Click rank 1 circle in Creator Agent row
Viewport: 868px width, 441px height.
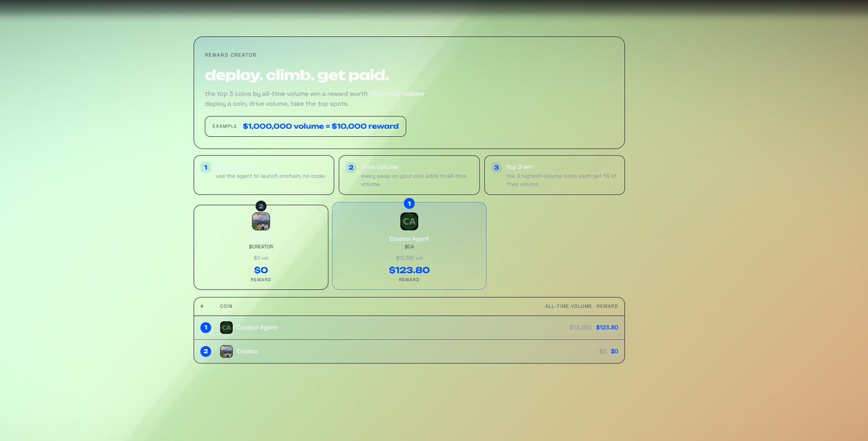[206, 327]
